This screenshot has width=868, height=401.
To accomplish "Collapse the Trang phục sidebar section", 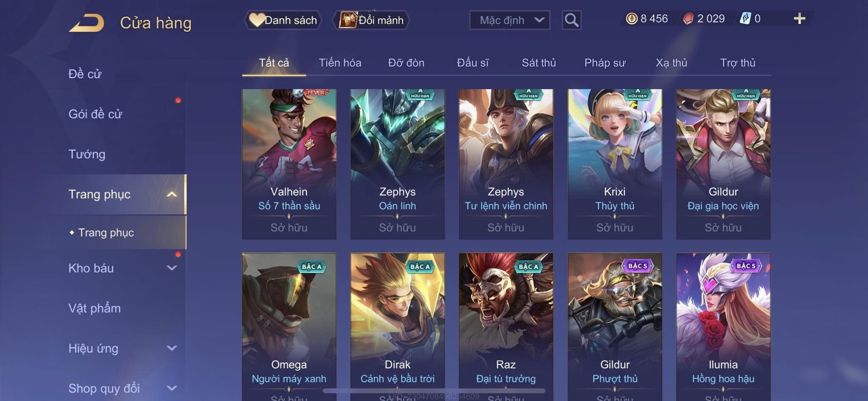I will 172,194.
